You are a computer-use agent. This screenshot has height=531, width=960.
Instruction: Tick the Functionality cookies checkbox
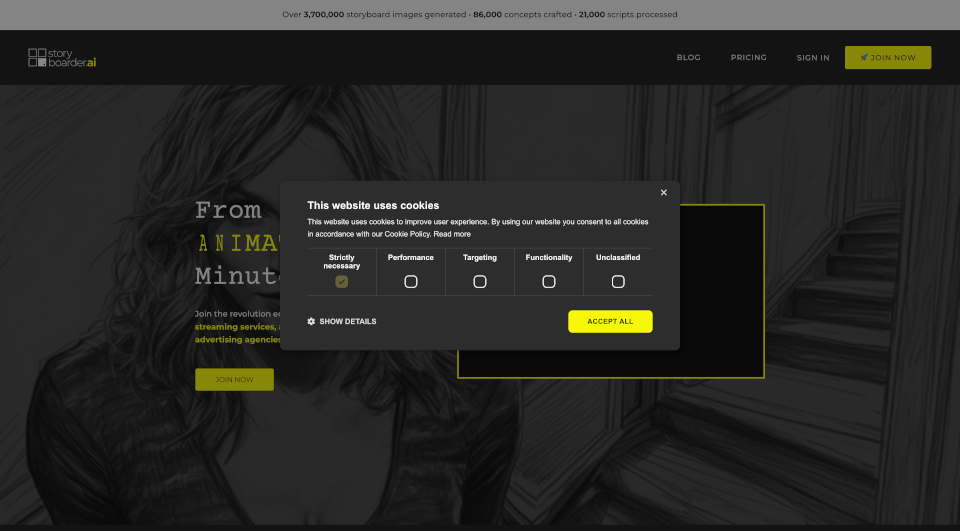click(549, 282)
